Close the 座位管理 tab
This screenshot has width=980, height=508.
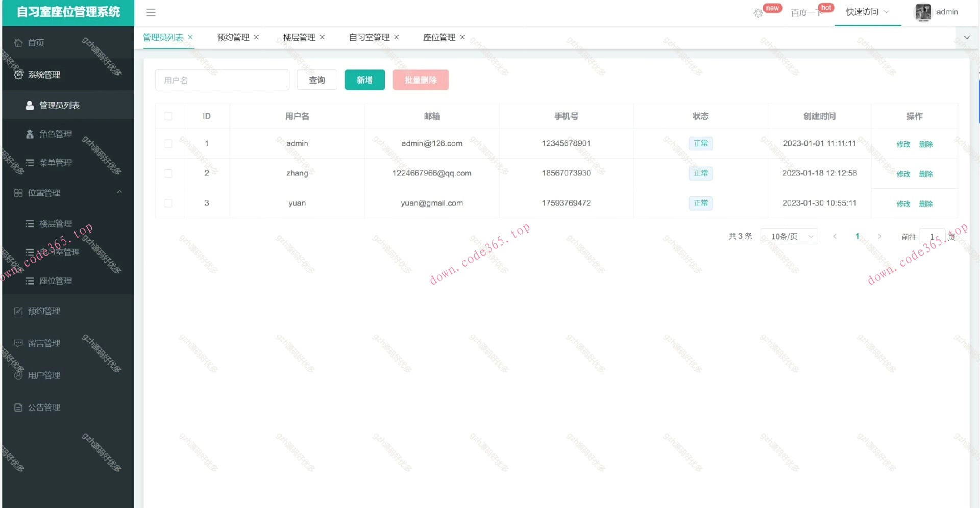(x=462, y=37)
